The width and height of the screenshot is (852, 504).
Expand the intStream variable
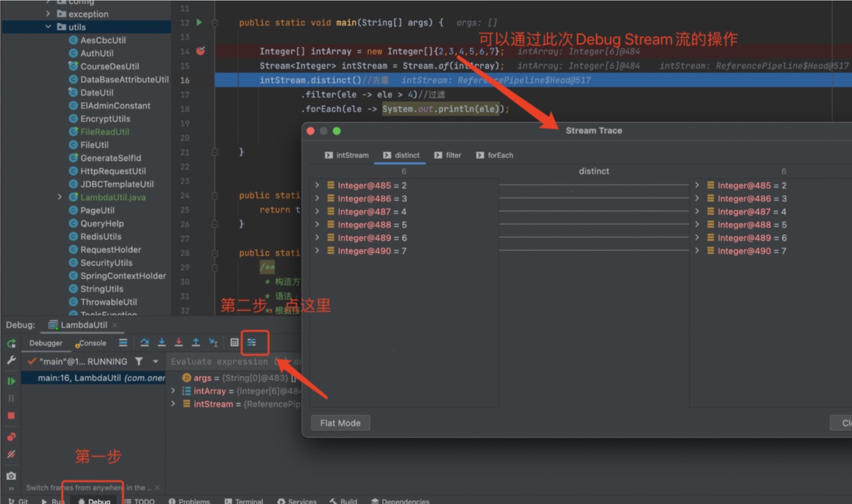coord(173,404)
